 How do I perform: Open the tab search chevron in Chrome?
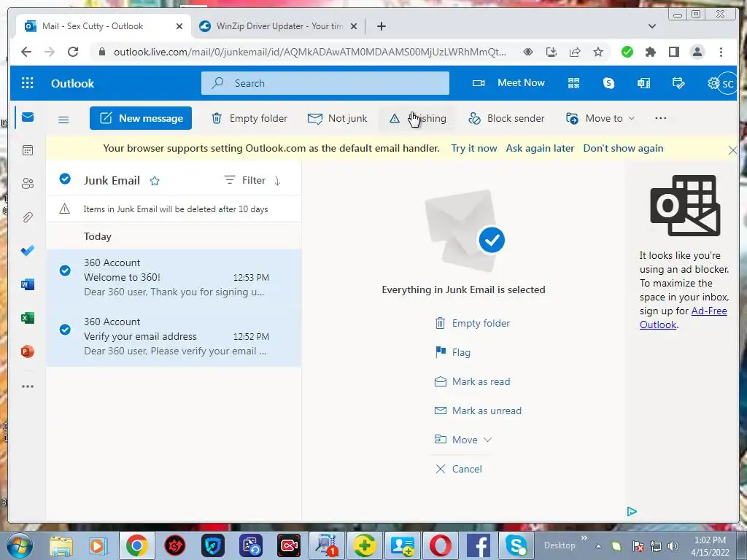651,26
